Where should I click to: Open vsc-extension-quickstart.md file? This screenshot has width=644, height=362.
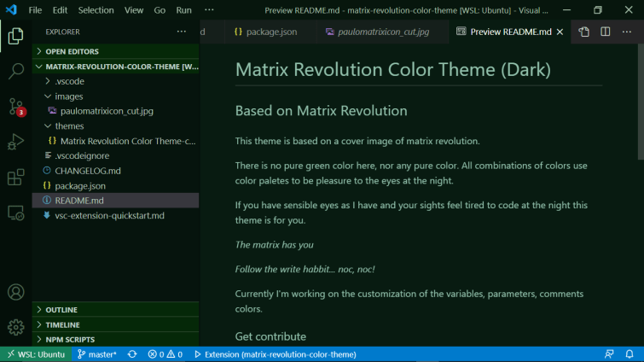pyautogui.click(x=116, y=215)
